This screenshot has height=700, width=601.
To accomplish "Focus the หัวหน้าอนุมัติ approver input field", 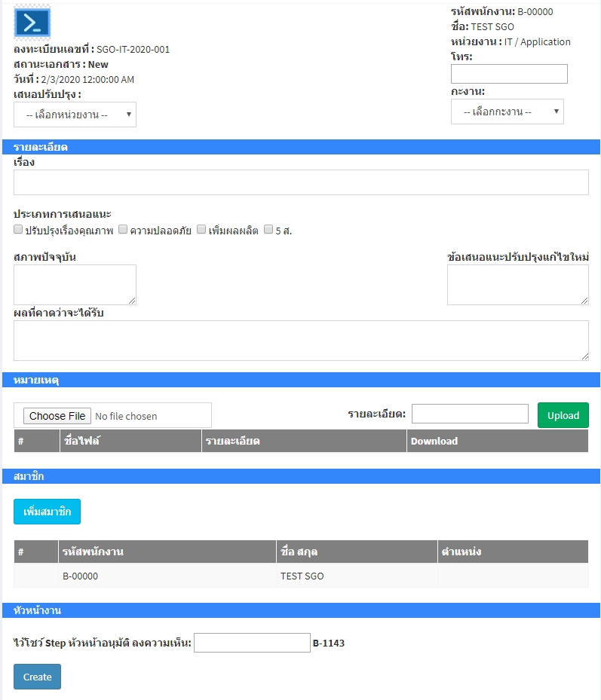I will point(252,643).
